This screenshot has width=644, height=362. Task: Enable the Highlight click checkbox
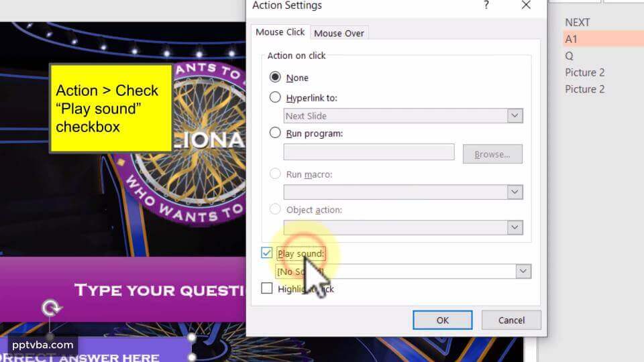[x=266, y=288]
